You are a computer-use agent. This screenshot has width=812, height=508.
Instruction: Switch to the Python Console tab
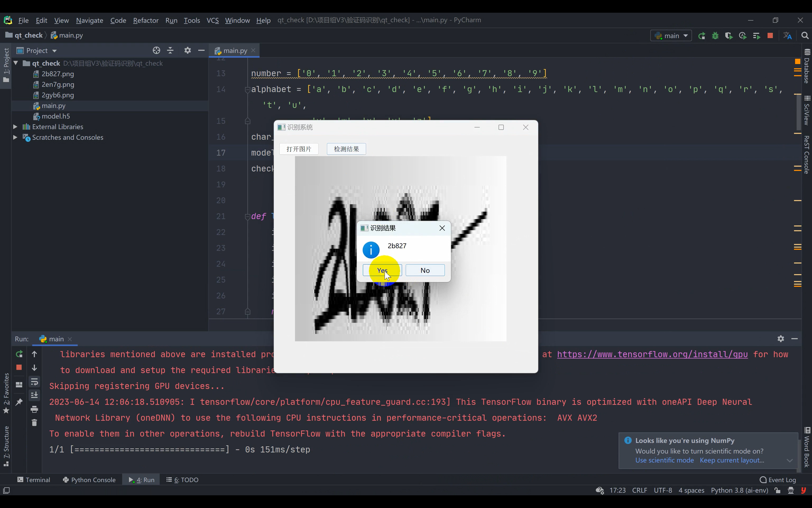point(89,480)
